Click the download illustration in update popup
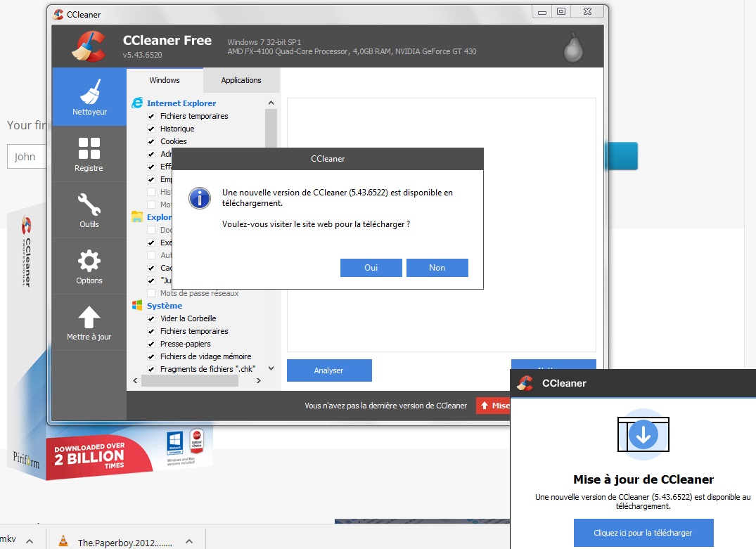Screen dimensions: 756x549 tap(643, 434)
